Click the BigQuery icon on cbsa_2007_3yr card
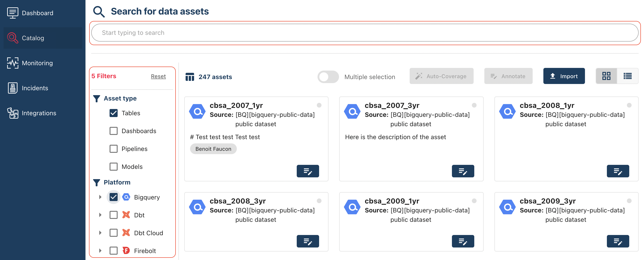644x260 pixels. pyautogui.click(x=352, y=111)
